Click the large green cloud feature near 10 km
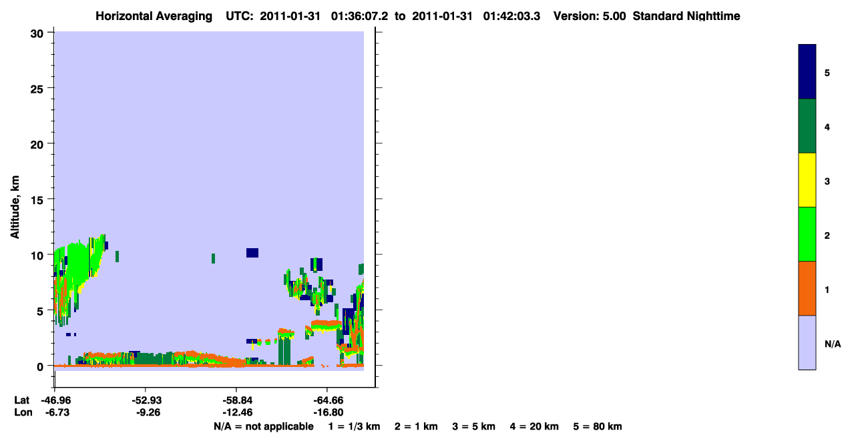868x445 pixels. (79, 264)
